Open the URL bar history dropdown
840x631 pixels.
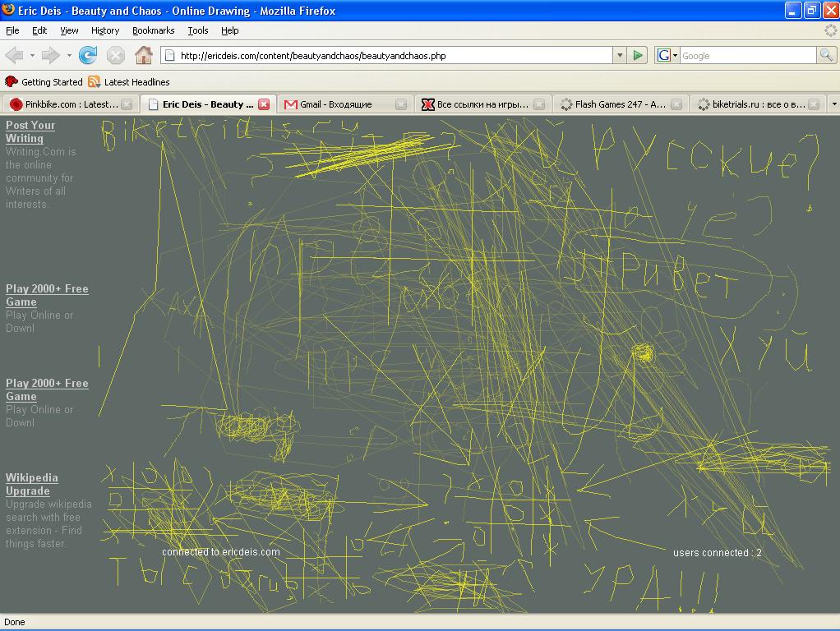(620, 55)
